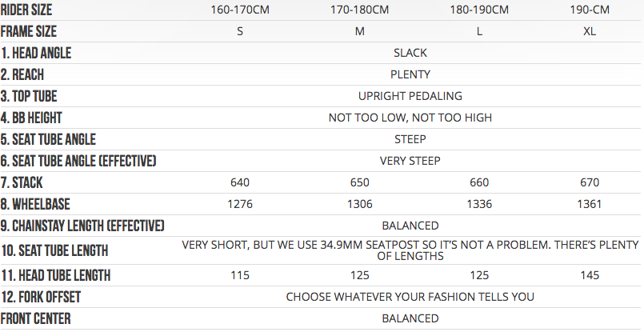This screenshot has width=644, height=332.
Task: Select the 160-170CM rider size column
Action: click(x=240, y=10)
